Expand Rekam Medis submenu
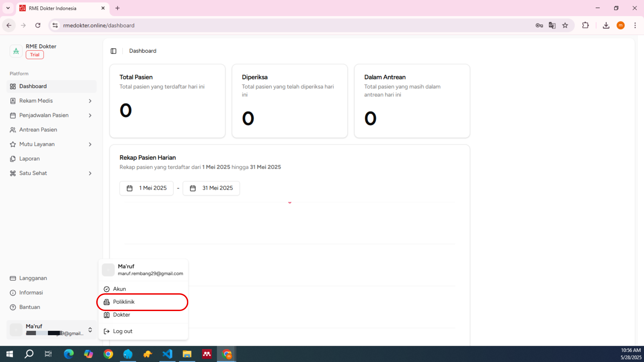The image size is (644, 362). tap(90, 101)
